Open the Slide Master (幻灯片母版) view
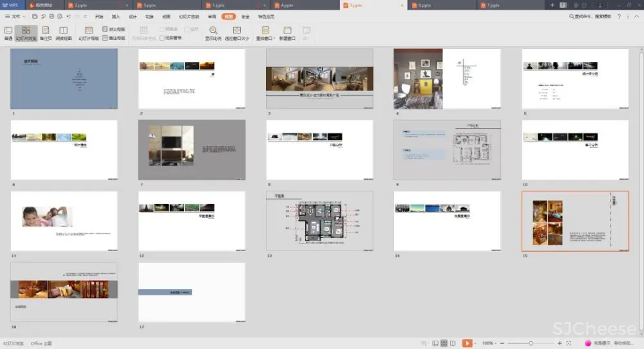The image size is (644, 349). pos(88,33)
